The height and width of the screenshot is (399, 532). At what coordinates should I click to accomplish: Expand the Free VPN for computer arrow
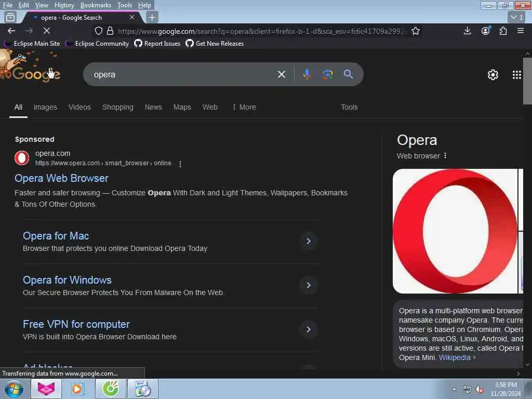tap(309, 329)
